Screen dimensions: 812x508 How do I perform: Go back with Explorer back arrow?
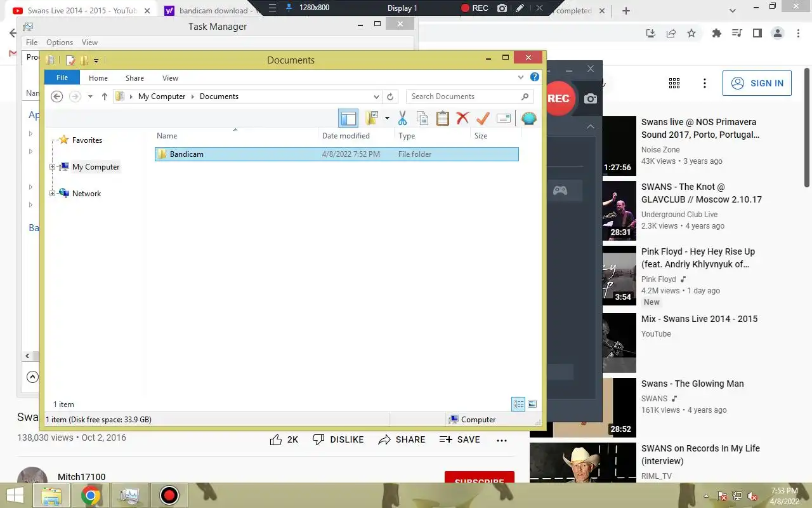coord(57,97)
